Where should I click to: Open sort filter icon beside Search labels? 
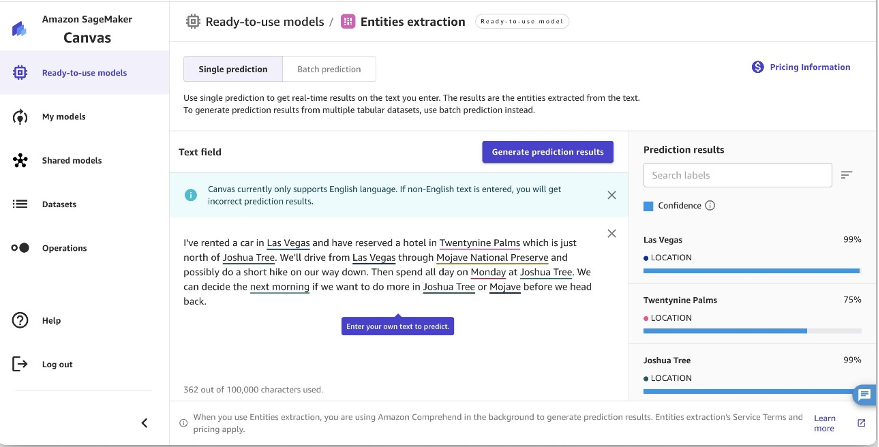point(846,175)
